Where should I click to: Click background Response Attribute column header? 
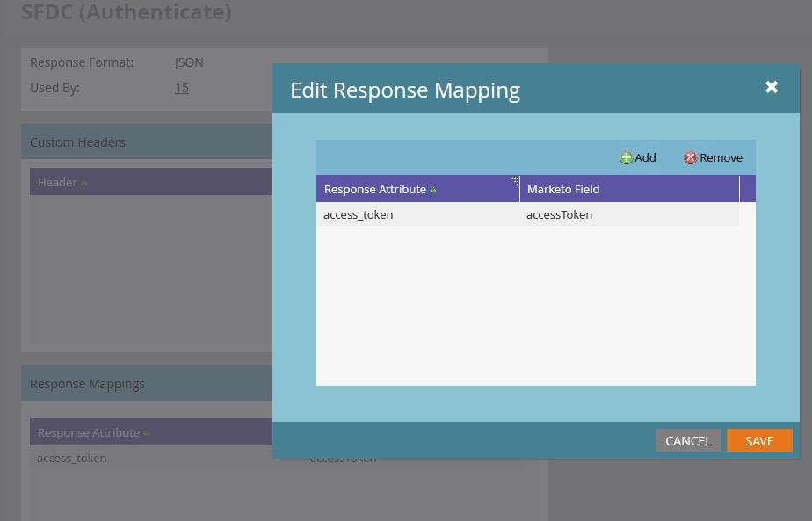(150, 432)
